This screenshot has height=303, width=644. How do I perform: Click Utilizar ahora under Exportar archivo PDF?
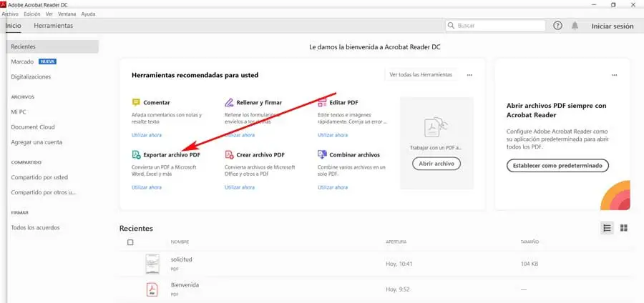147,187
